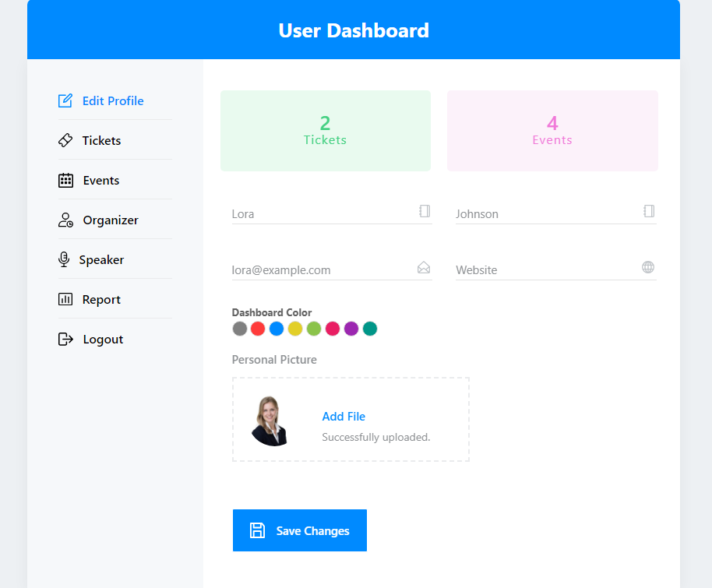Open the Report menu item

tap(101, 299)
